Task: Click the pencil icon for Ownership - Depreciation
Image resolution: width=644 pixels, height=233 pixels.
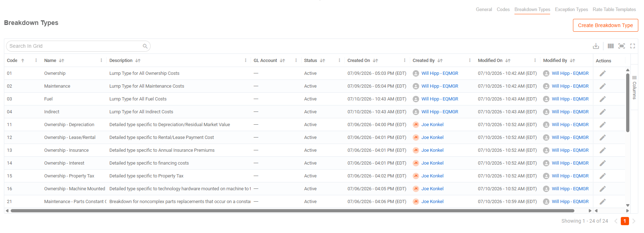Action: tap(603, 125)
